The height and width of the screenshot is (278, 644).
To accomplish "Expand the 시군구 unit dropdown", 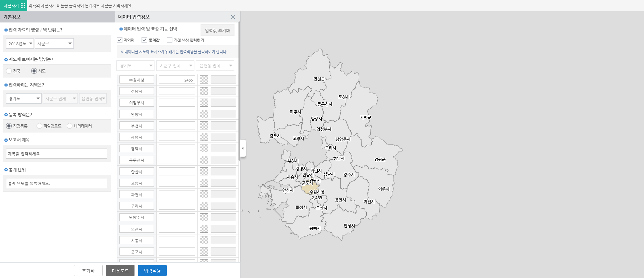I will click(54, 44).
